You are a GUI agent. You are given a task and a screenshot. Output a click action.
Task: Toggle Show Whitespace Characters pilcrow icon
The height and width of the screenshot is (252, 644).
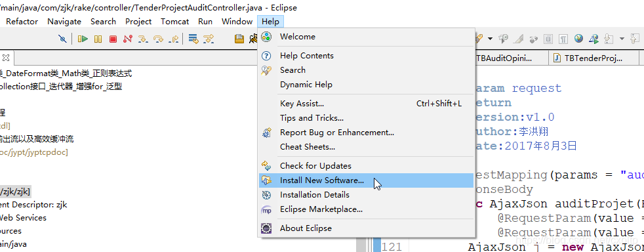click(x=563, y=39)
